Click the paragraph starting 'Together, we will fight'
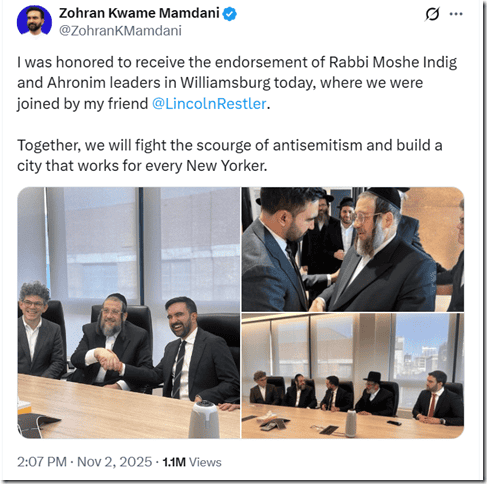 point(230,156)
